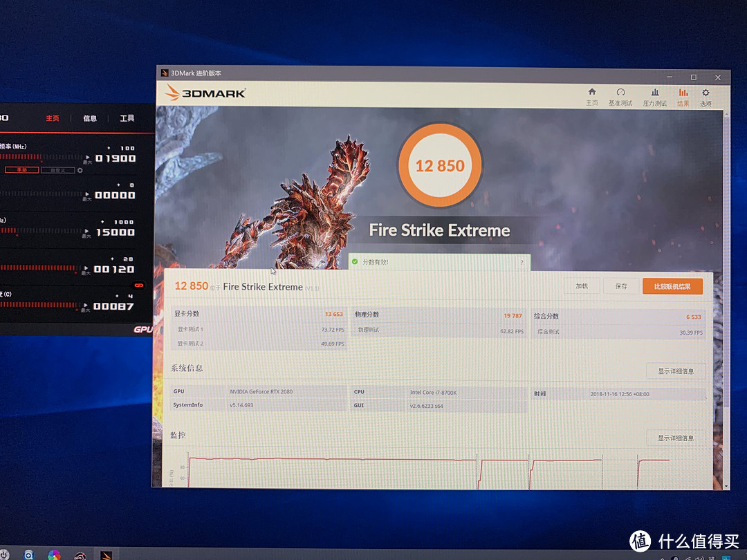
Task: Click the 3DMark icon in the taskbar
Action: (x=106, y=555)
